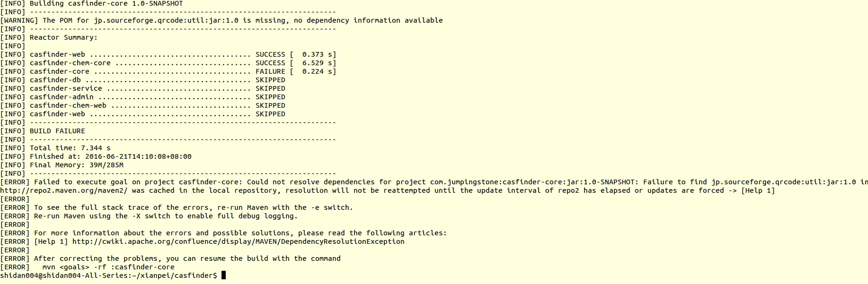Click the terminal cursor block after the prompt

click(223, 275)
